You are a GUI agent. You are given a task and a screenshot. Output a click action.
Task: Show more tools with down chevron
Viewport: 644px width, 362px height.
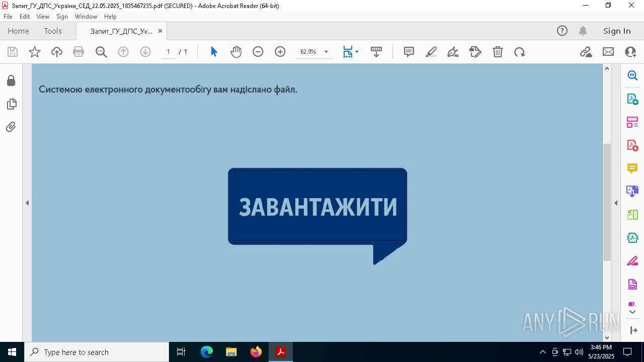click(632, 312)
